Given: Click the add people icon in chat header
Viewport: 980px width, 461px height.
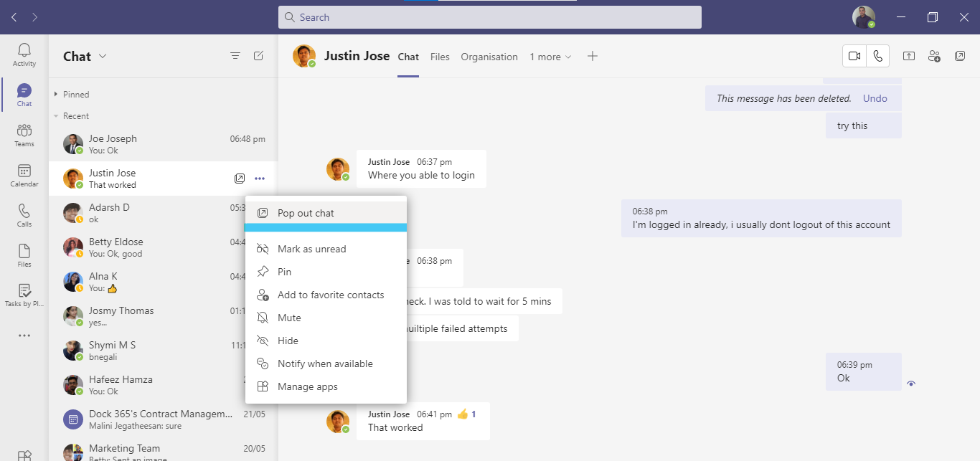Looking at the screenshot, I should 934,55.
